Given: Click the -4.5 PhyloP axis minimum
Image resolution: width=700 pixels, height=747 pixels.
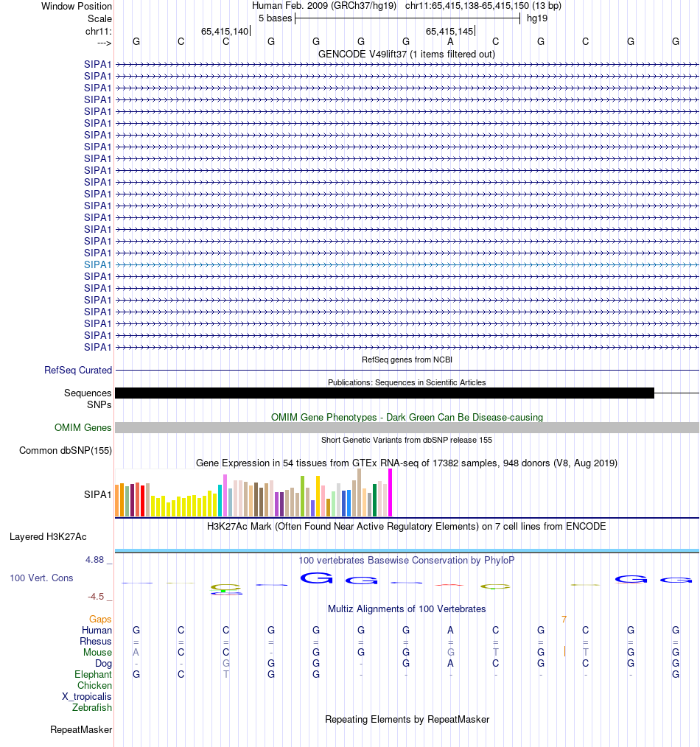Looking at the screenshot, I should click(96, 597).
